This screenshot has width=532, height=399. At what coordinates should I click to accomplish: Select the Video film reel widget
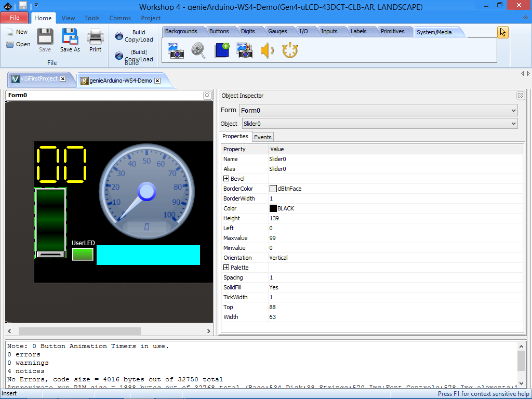(198, 50)
